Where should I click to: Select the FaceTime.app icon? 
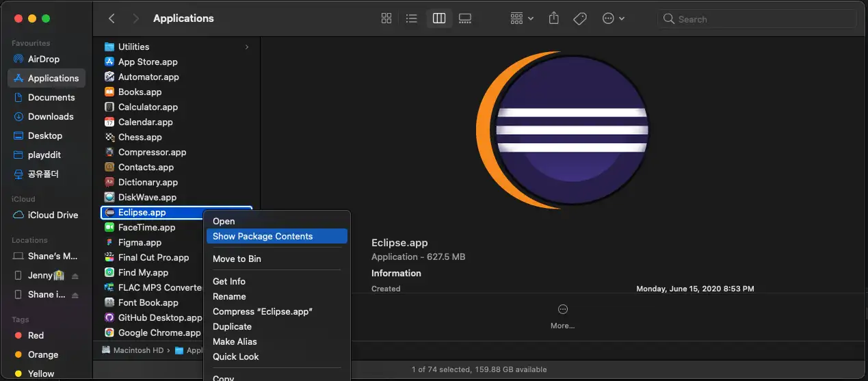(109, 227)
